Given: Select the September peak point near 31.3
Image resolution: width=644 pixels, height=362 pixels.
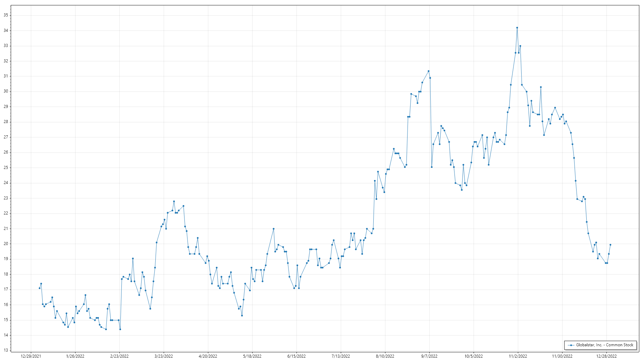Looking at the screenshot, I should click(428, 71).
